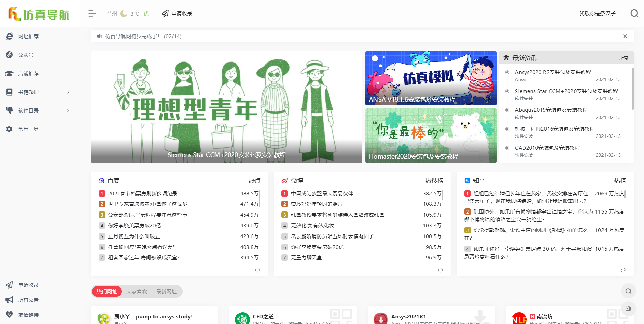Expand the 软件目录 submenu
Image resolution: width=644 pixels, height=324 pixels.
[68, 110]
